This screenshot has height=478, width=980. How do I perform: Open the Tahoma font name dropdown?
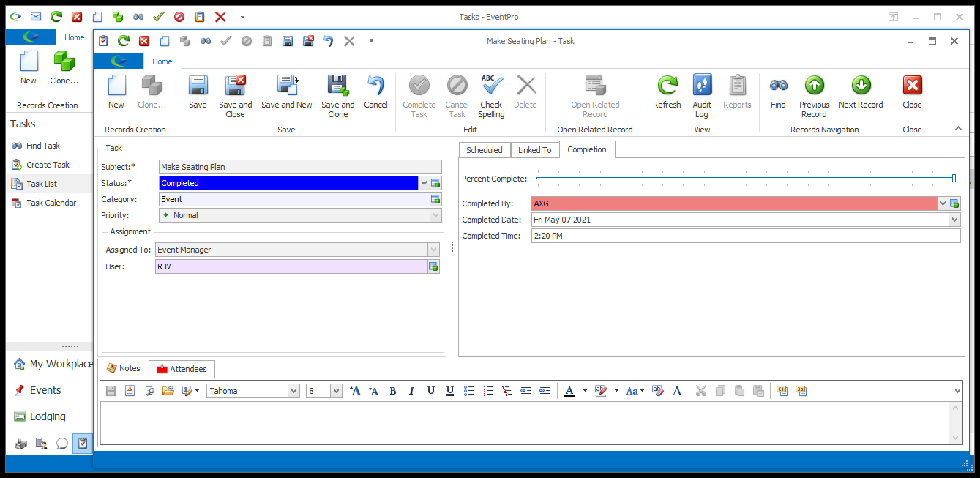293,391
